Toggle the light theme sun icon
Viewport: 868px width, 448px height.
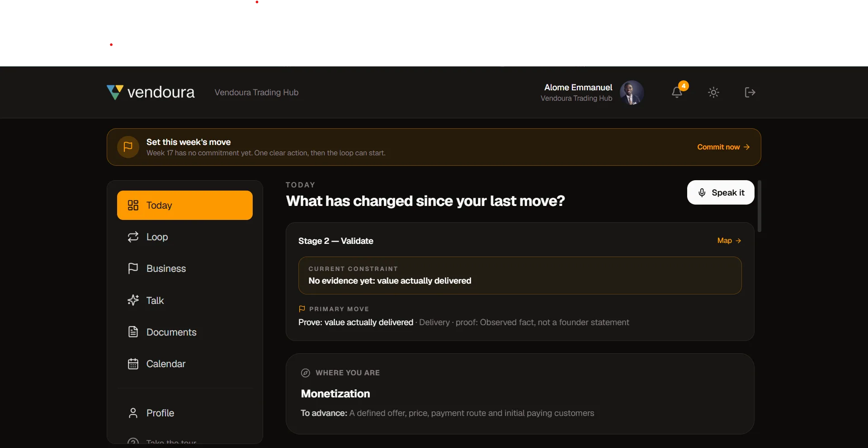713,92
